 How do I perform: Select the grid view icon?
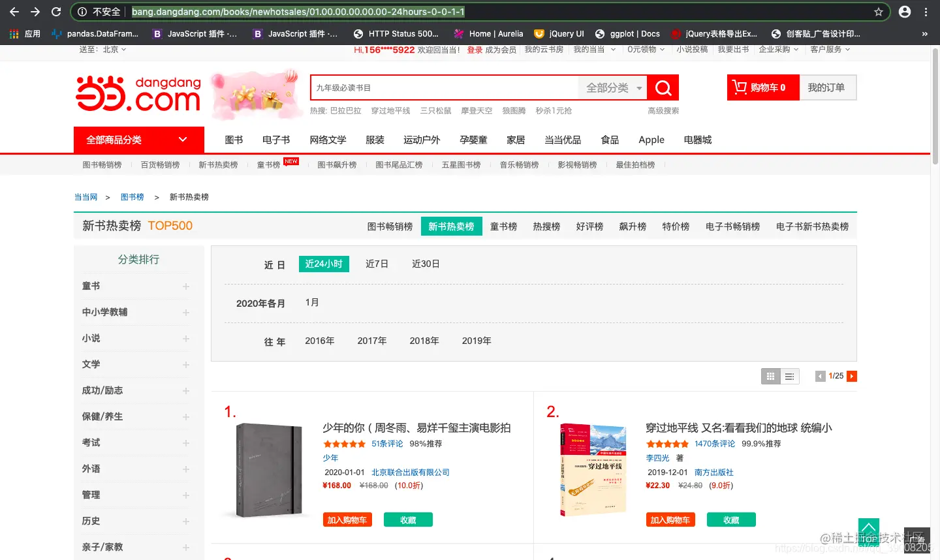pos(770,376)
